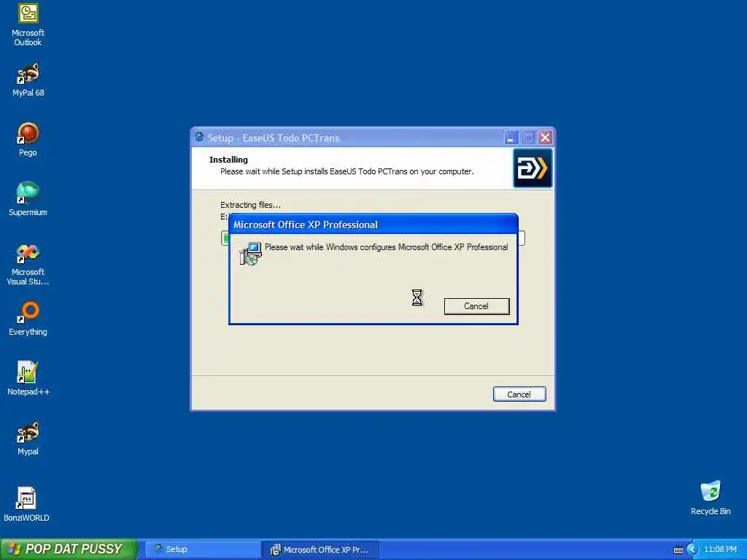Switch to Microsoft Office XP taskbar button
This screenshot has height=560, width=747.
[320, 550]
